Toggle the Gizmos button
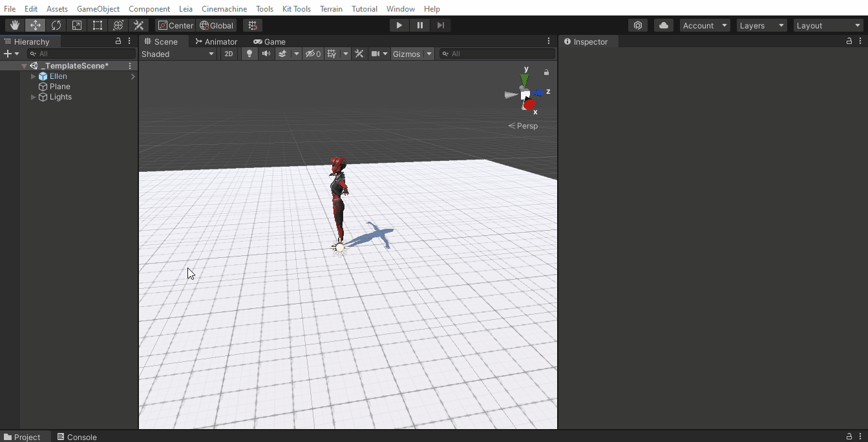 (x=407, y=54)
